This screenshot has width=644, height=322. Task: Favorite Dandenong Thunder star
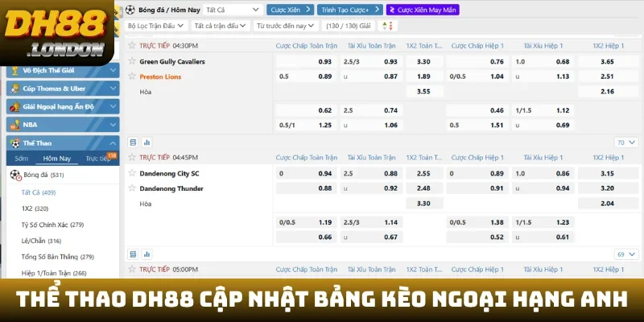click(132, 188)
